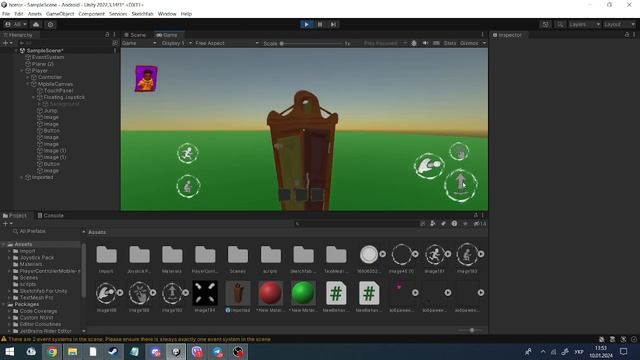The image size is (640, 360).
Task: Open the Component menu
Action: coord(91,14)
